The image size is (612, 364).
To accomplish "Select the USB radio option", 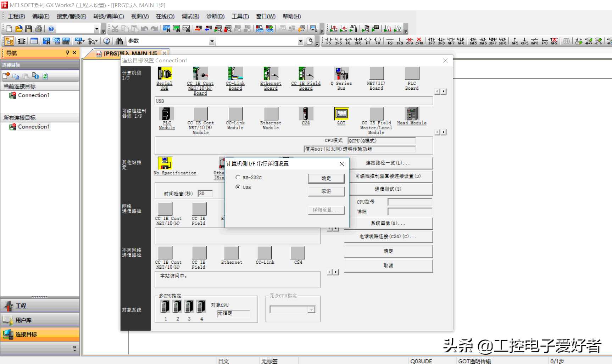I will pos(238,187).
